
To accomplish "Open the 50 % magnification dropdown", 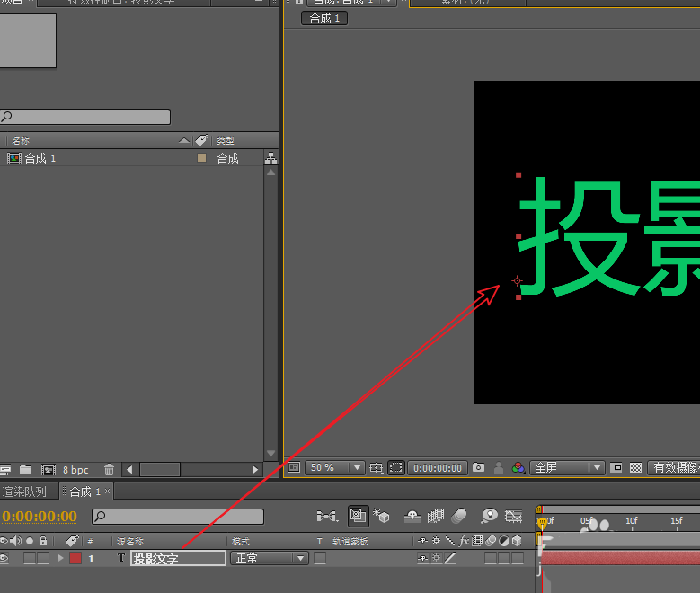I will coord(335,467).
